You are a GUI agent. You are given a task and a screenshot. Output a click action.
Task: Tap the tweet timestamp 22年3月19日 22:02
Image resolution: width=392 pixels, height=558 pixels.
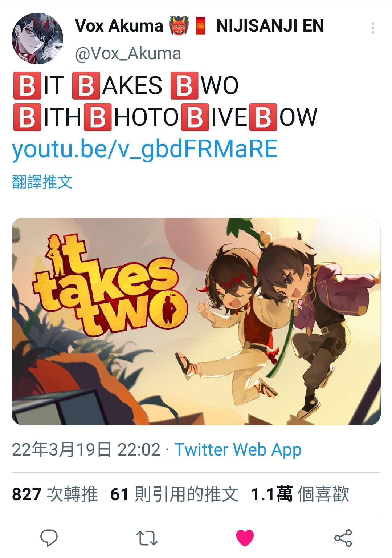tap(86, 449)
